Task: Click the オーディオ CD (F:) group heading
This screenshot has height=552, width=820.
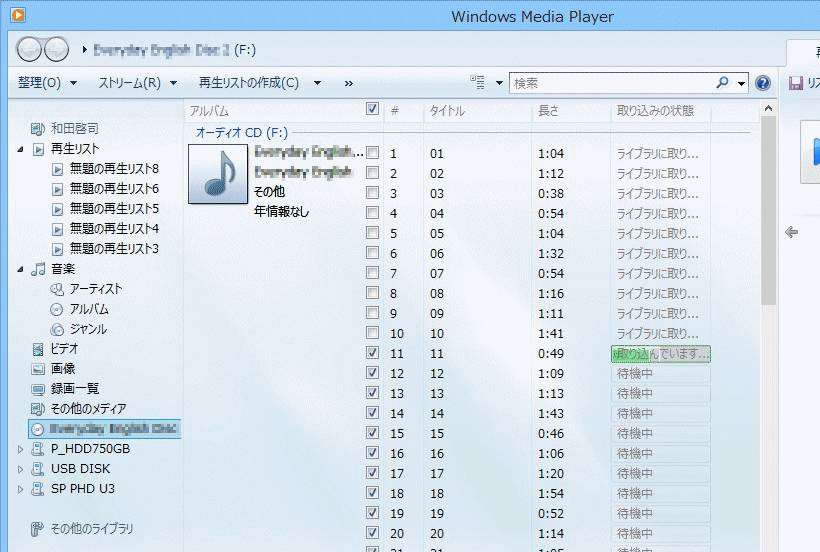Action: pos(242,132)
